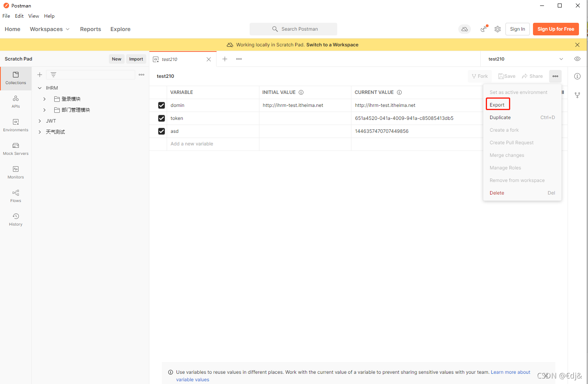This screenshot has height=384, width=588.
Task: Click Sign Up for Free
Action: (556, 29)
